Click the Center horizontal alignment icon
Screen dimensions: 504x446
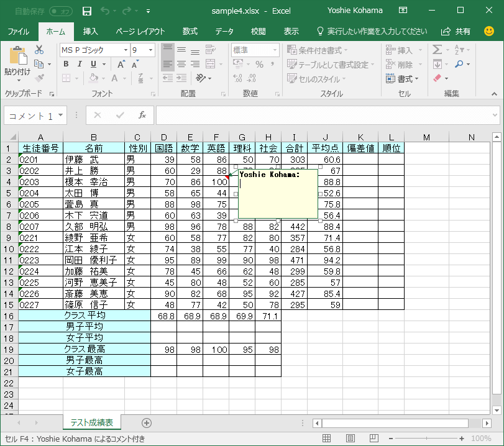181,64
